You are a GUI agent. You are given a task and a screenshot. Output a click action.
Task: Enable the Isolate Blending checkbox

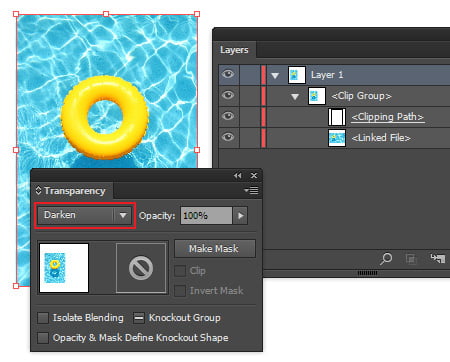pyautogui.click(x=43, y=318)
